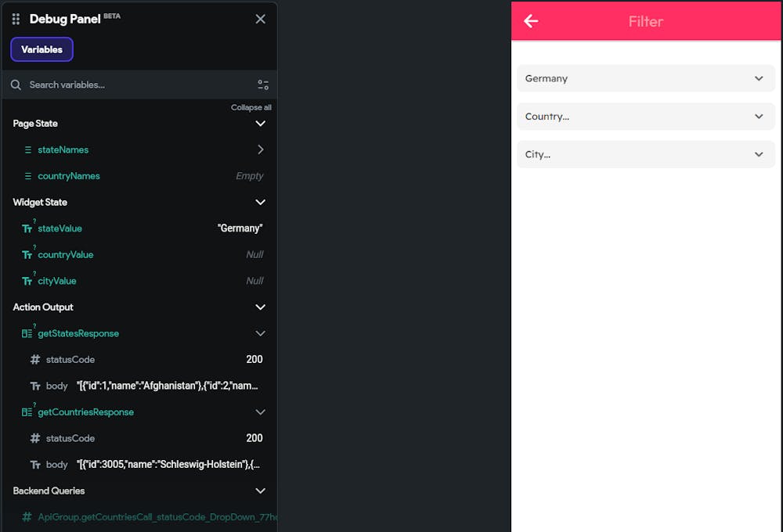Click the countryValue Null value
The width and height of the screenshot is (783, 532).
pyautogui.click(x=254, y=254)
